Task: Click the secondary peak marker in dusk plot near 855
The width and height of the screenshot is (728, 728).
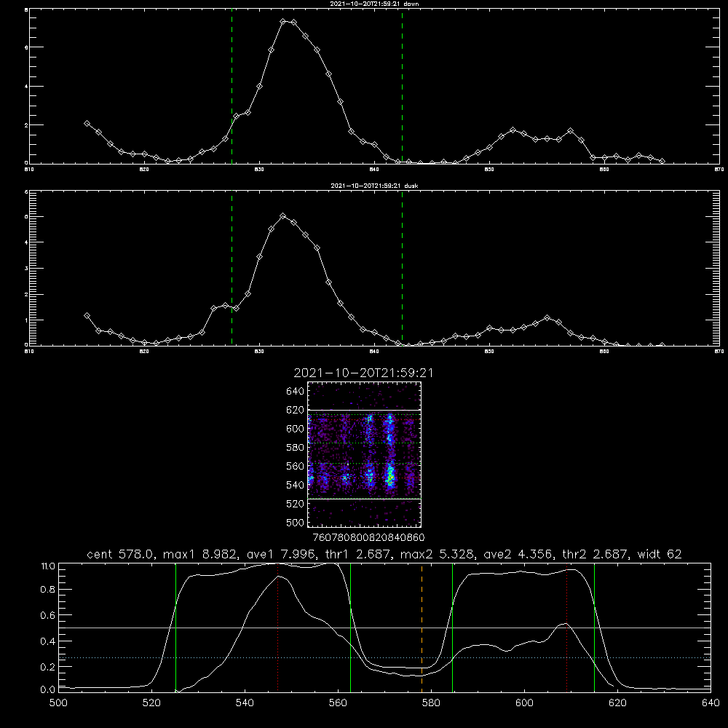Action: [547, 318]
